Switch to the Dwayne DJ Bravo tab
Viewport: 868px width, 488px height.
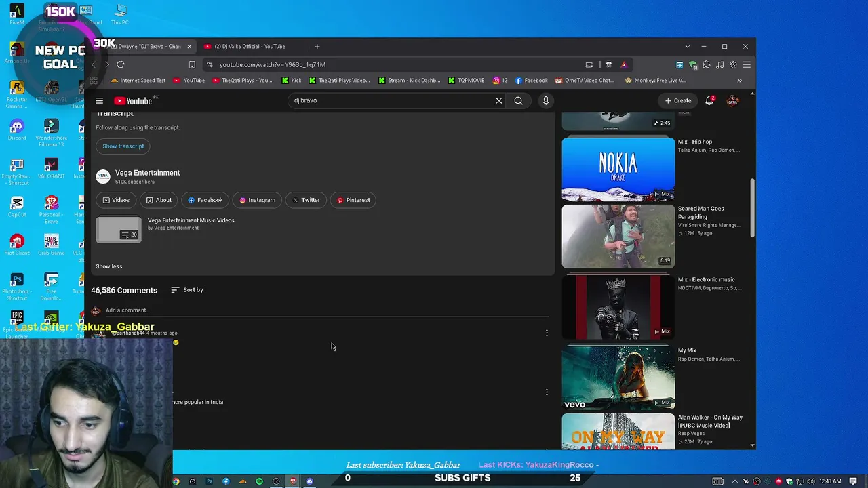tap(146, 47)
